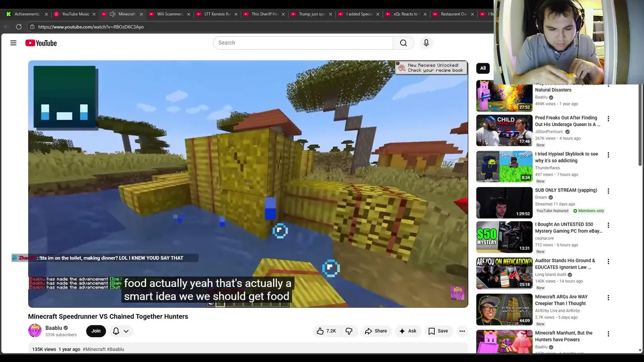This screenshot has height=362, width=644.
Task: Click the #Baablu hashtag link
Action: point(115,349)
